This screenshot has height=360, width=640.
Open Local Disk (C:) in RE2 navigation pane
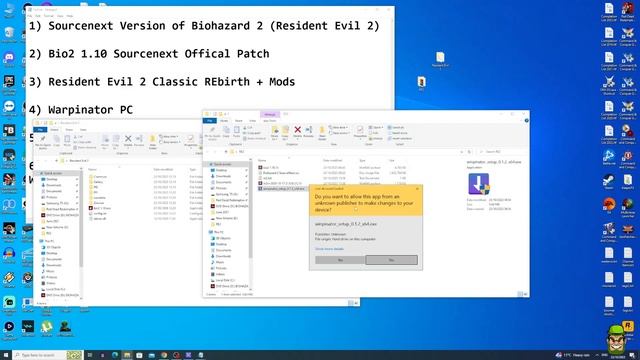pos(222,280)
